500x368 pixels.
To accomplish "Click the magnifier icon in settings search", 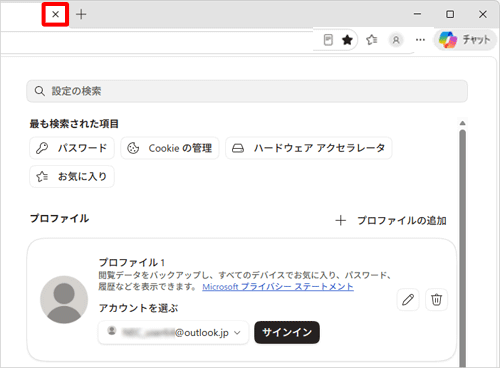I will [40, 91].
